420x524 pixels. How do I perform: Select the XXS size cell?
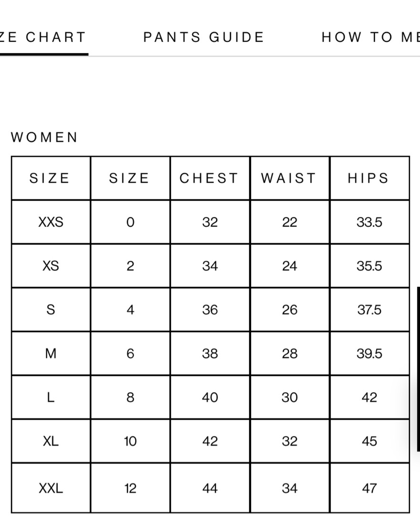pyautogui.click(x=51, y=222)
